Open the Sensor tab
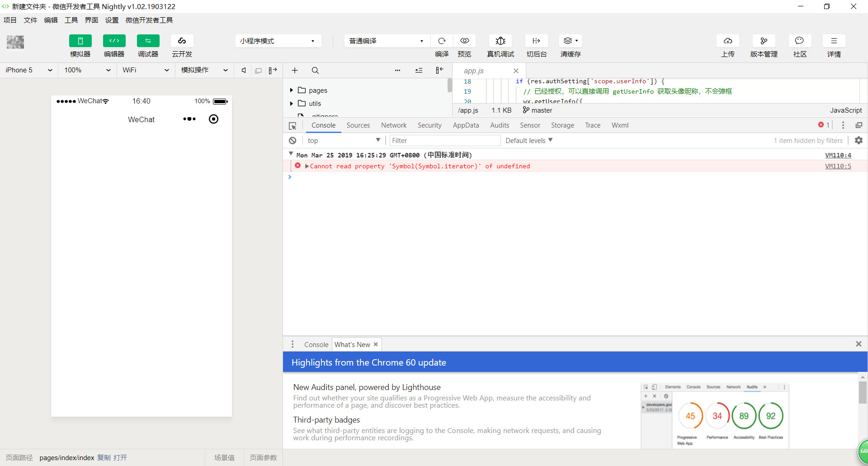Viewport: 868px width, 466px height. (530, 125)
